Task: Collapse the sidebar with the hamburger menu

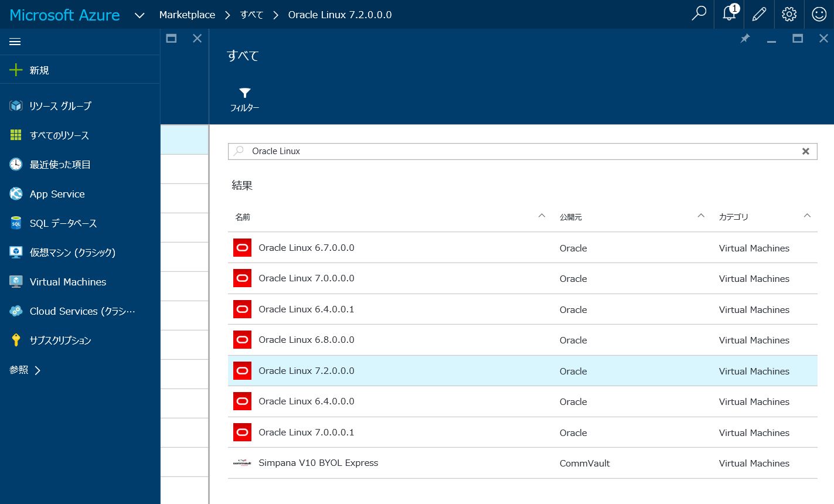Action: [x=15, y=42]
